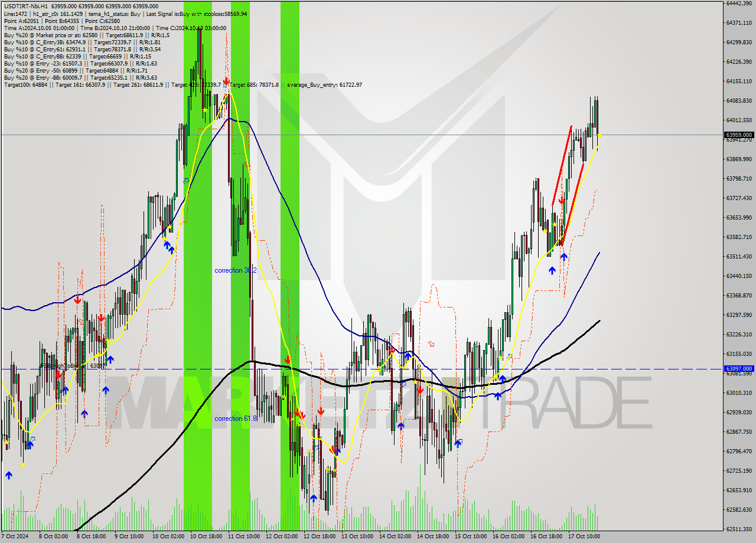The height and width of the screenshot is (543, 756).
Task: Click the 63097.000 price level tag
Action: (739, 368)
